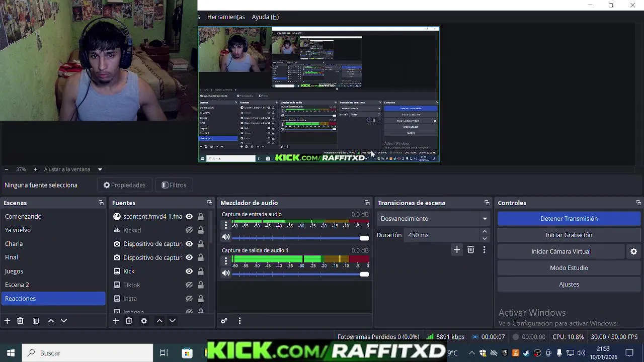Image resolution: width=644 pixels, height=362 pixels.
Task: Open Task View on taskbar
Action: (x=164, y=353)
